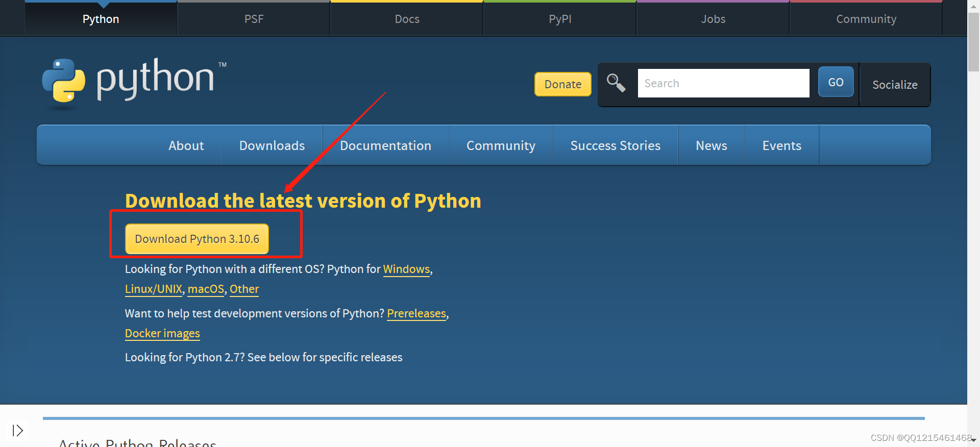The width and height of the screenshot is (980, 447).
Task: Open Community in the blue navigation bar
Action: coord(501,145)
